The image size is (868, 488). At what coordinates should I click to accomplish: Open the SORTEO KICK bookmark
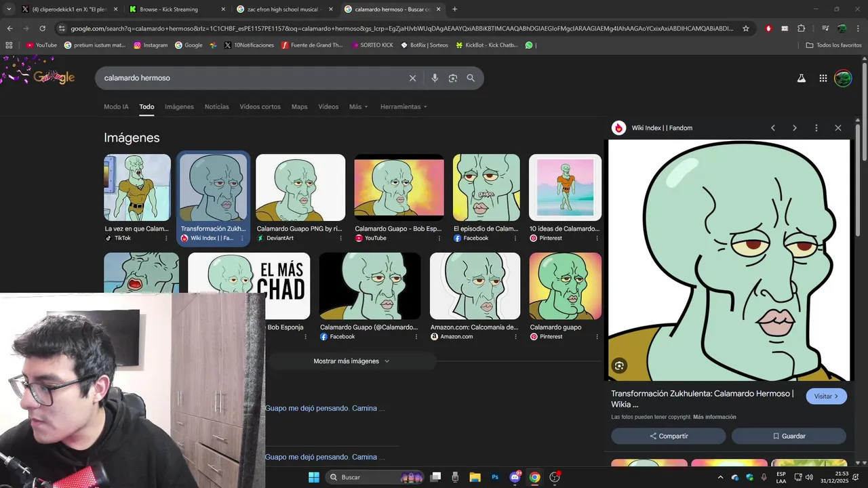[372, 45]
